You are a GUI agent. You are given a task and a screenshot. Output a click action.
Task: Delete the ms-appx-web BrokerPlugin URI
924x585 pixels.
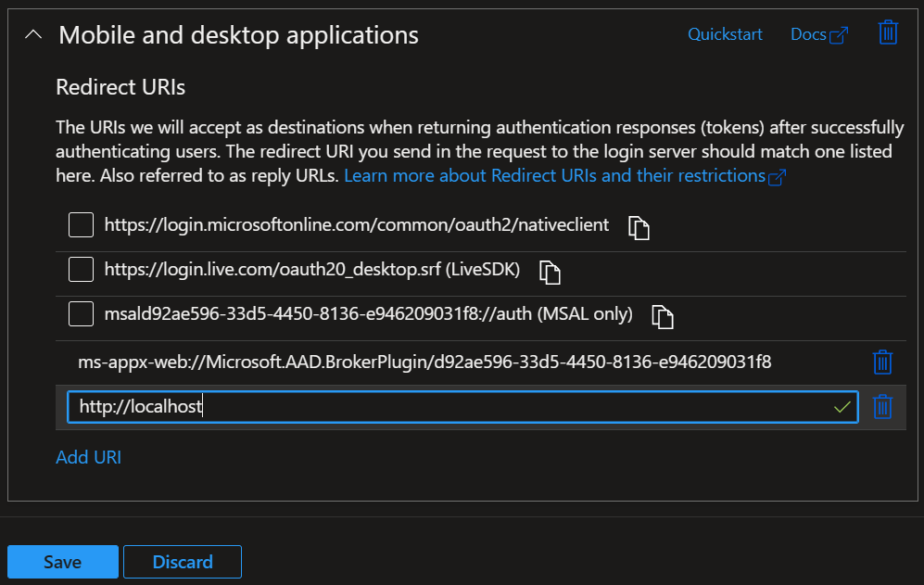click(x=883, y=362)
